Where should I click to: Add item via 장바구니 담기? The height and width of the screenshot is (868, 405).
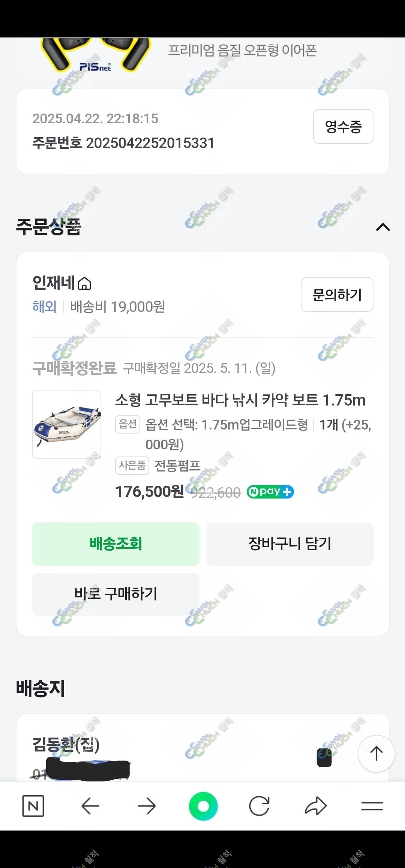point(289,544)
